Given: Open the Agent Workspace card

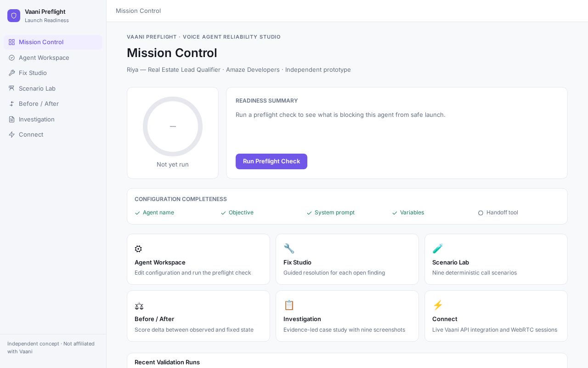Looking at the screenshot, I should (x=198, y=259).
